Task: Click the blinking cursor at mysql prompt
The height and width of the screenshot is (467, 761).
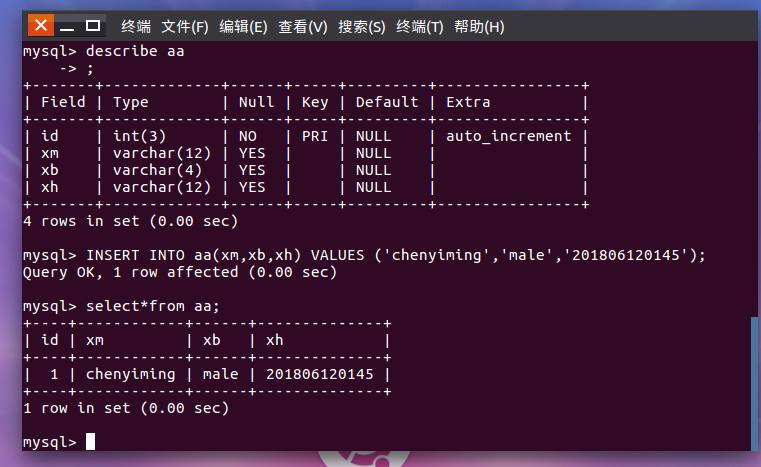Action: 90,442
